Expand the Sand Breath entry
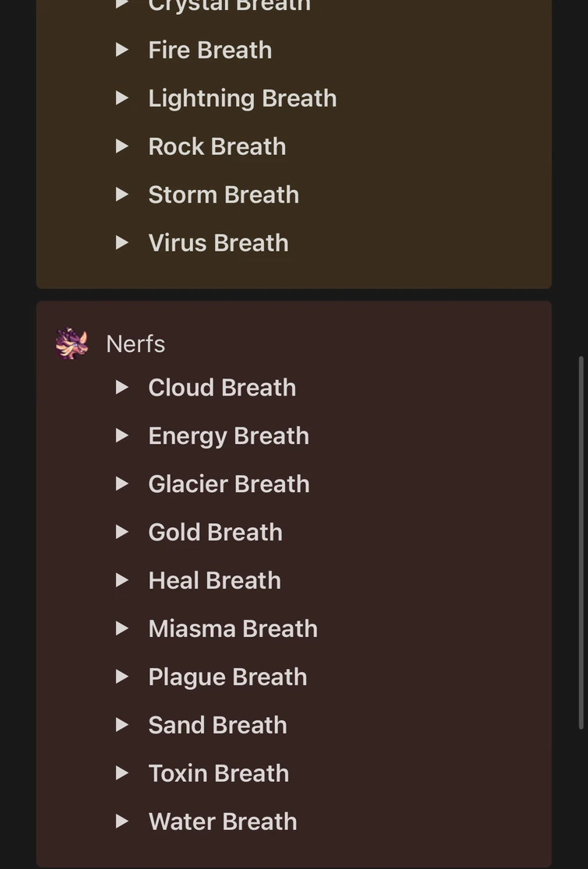Viewport: 588px width, 869px height. click(x=122, y=725)
